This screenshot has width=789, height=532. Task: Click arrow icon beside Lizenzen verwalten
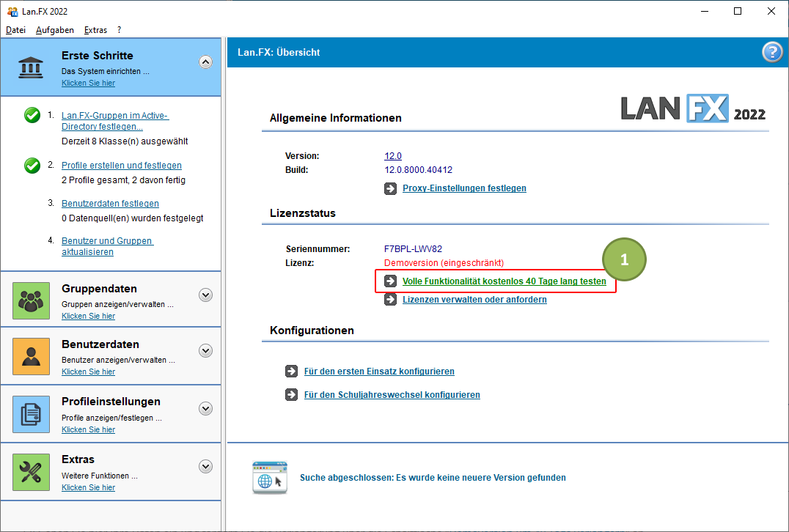coord(391,300)
